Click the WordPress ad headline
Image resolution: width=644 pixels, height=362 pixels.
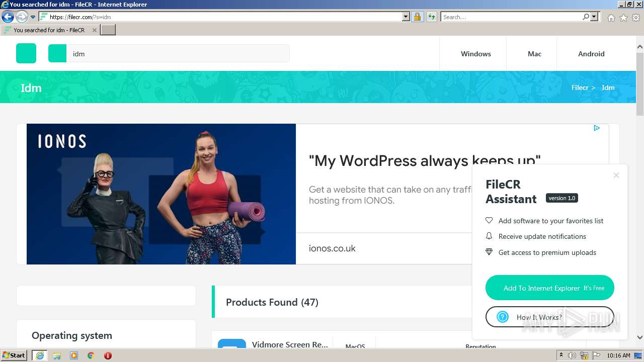(425, 161)
